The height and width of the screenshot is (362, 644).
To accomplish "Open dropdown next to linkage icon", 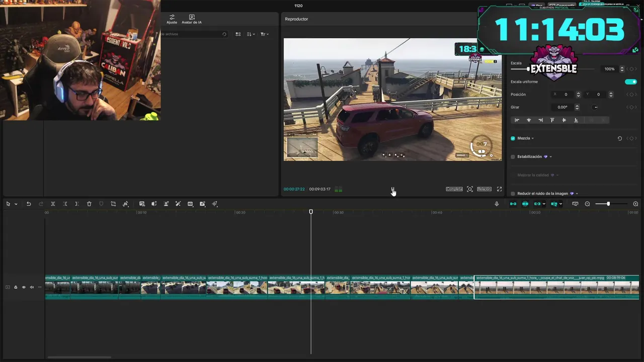I will click(544, 204).
